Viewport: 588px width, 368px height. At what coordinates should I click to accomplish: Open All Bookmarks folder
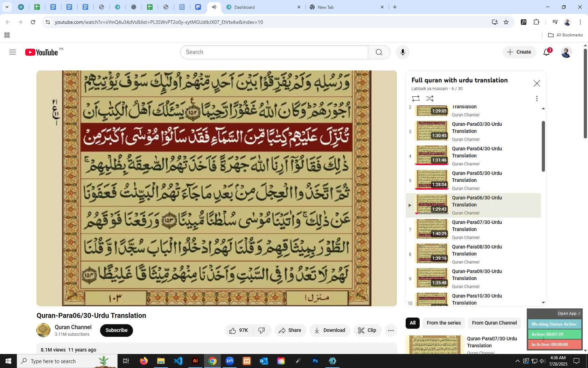click(565, 35)
